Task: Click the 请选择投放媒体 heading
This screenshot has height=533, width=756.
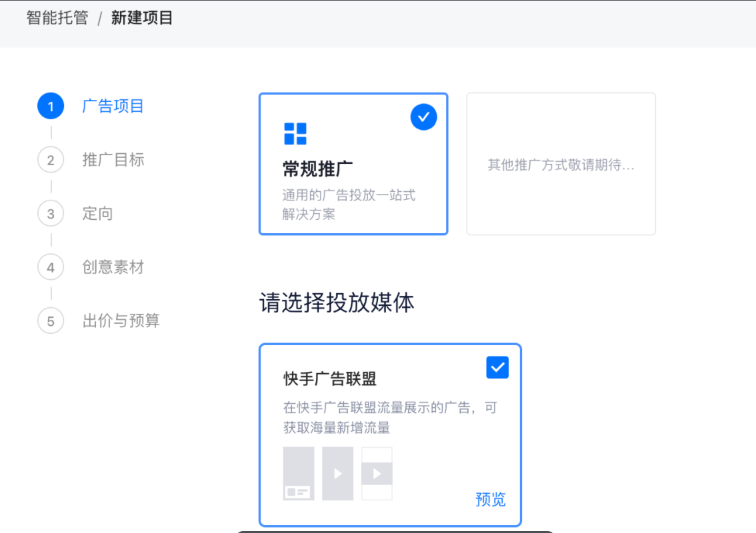Action: click(x=336, y=302)
